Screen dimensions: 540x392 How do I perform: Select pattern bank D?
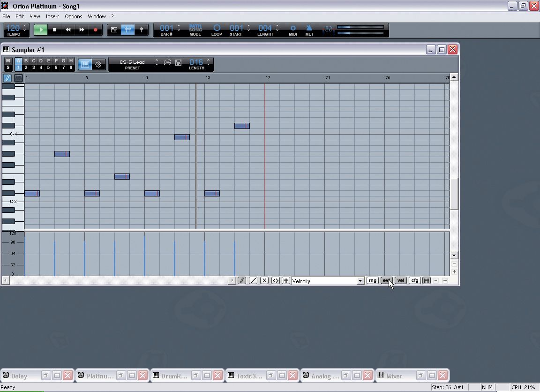click(41, 60)
